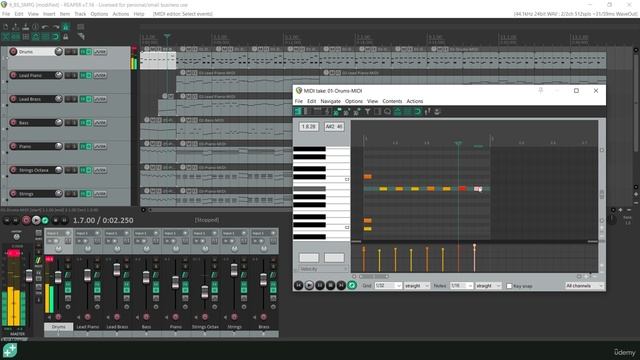Image resolution: width=640 pixels, height=360 pixels.
Task: Click the Drums track envelope button
Action: pyautogui.click(x=100, y=52)
